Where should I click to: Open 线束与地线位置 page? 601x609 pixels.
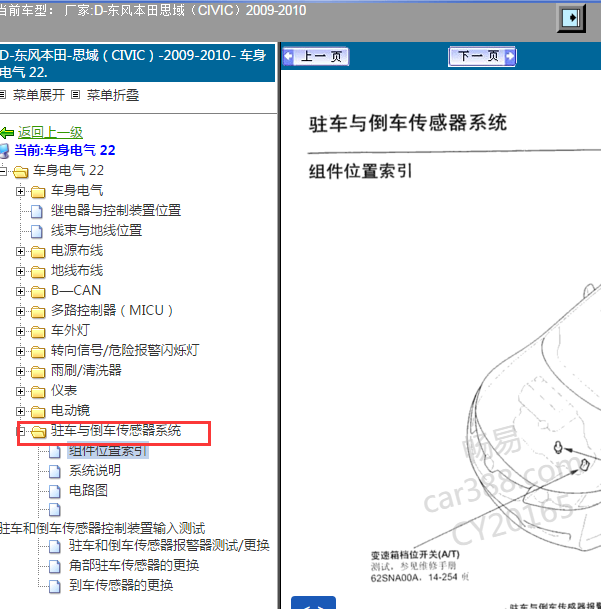pos(96,230)
